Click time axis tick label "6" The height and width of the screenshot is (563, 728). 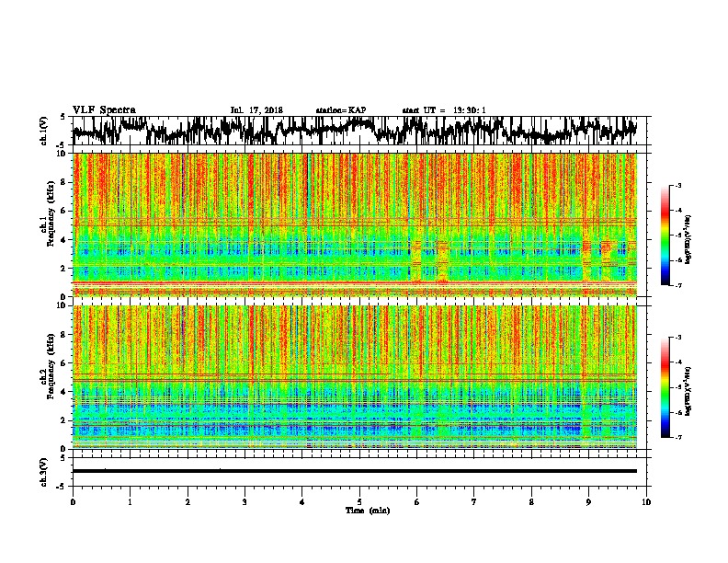(x=417, y=502)
